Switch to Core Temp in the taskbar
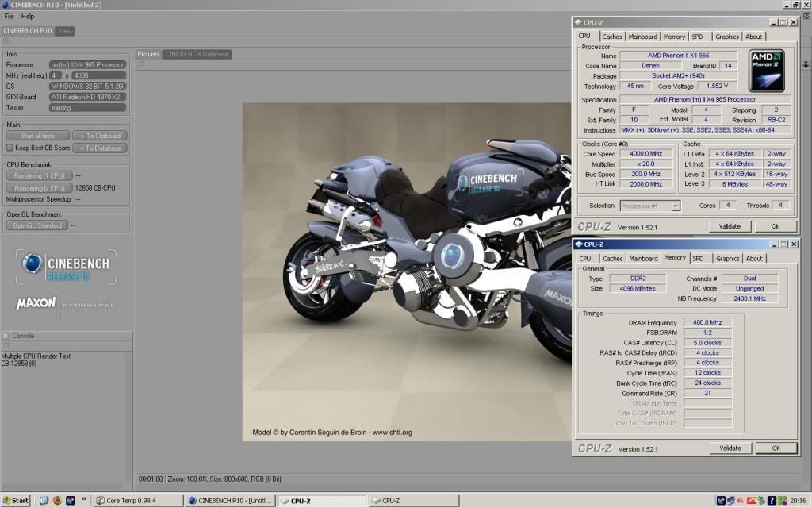This screenshot has width=812, height=508. 135,501
